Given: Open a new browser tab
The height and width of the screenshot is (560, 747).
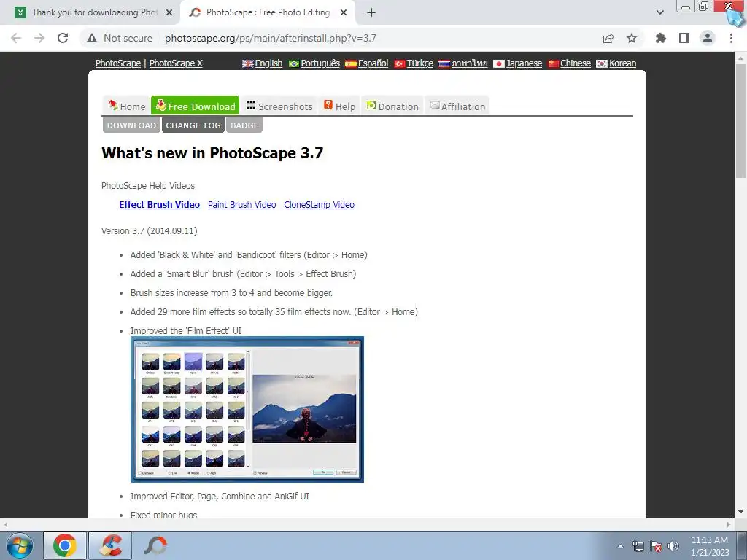Looking at the screenshot, I should (371, 12).
